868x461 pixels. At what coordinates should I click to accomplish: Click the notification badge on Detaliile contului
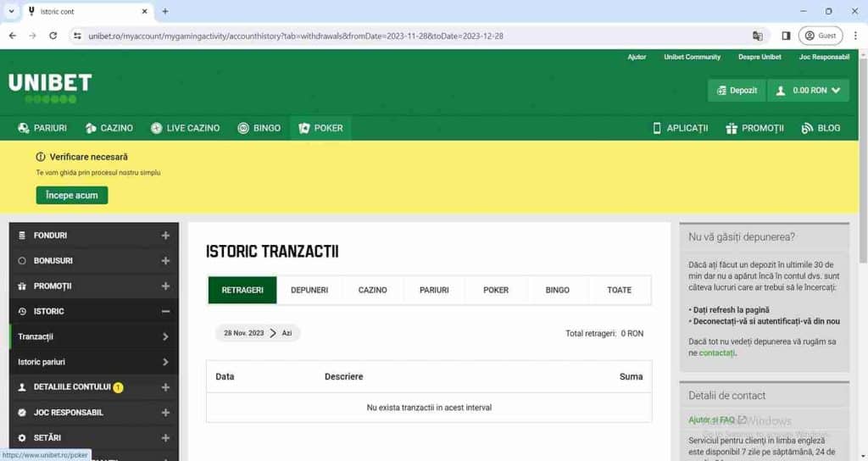coord(118,388)
